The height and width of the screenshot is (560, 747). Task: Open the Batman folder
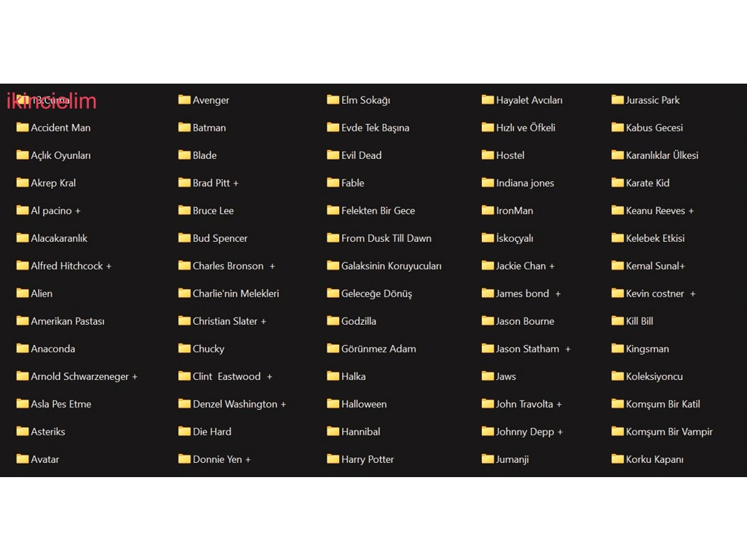point(208,128)
